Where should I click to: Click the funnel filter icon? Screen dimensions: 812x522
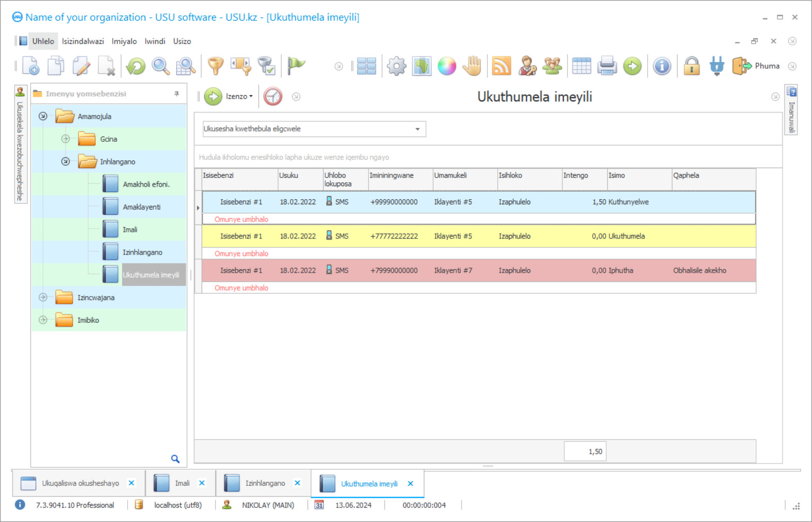(216, 66)
